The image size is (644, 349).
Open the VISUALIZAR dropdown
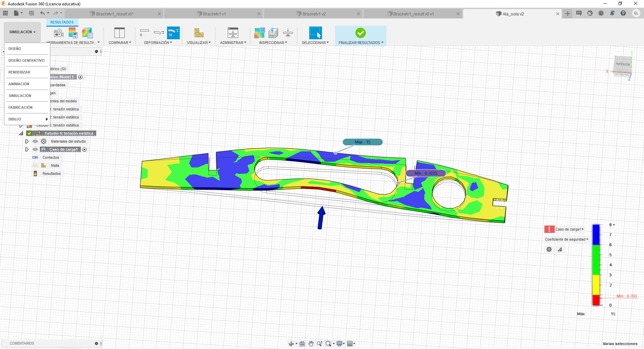pos(199,43)
